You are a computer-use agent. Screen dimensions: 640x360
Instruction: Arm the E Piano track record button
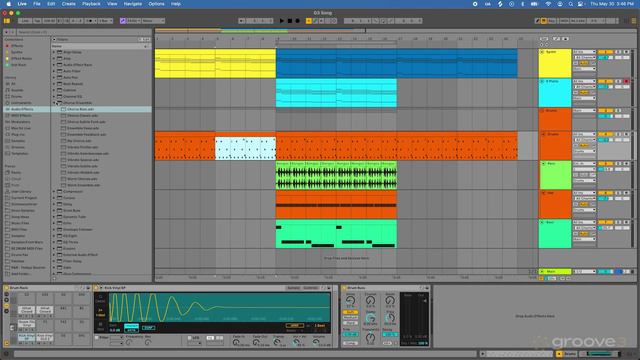(x=626, y=82)
